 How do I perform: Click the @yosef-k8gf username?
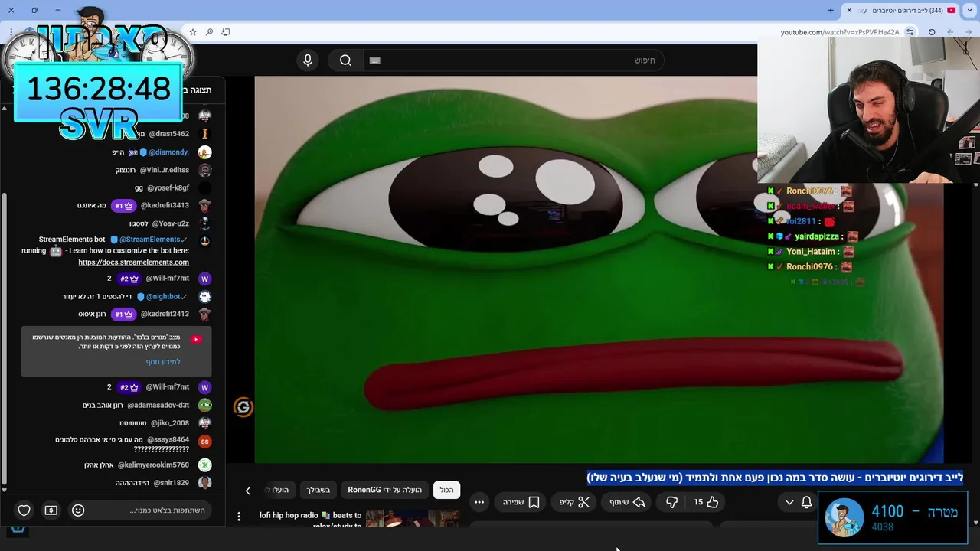[168, 188]
